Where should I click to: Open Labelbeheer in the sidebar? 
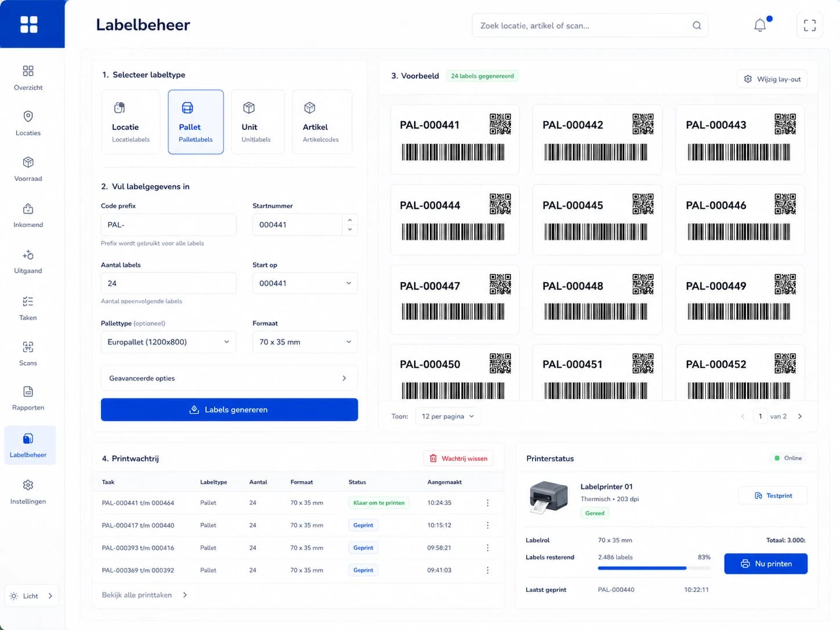click(30, 446)
